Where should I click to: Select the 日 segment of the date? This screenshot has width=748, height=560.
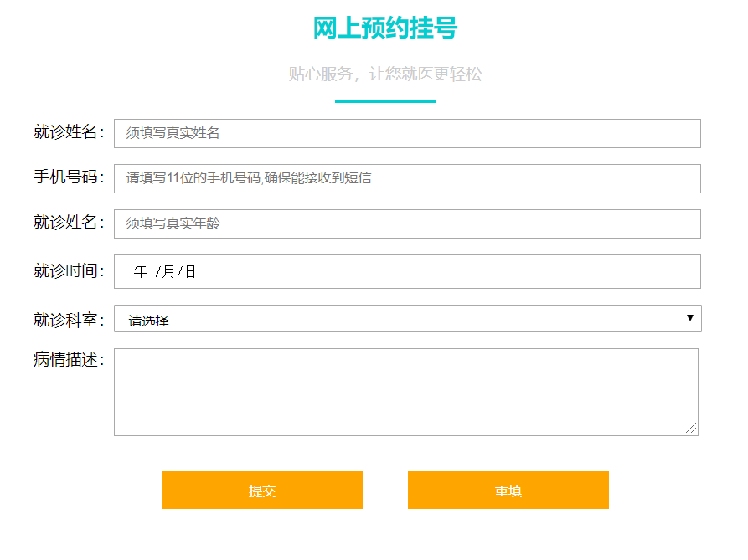(190, 271)
